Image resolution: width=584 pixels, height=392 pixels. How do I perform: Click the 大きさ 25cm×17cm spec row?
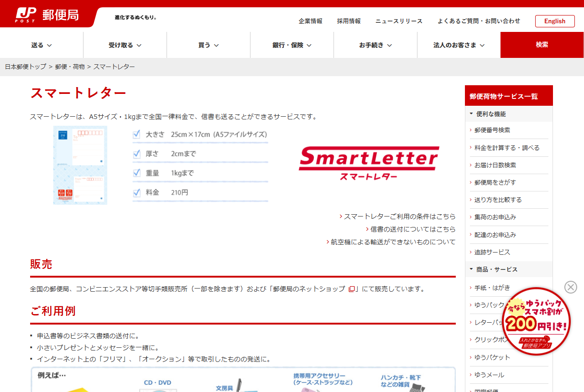(x=200, y=134)
